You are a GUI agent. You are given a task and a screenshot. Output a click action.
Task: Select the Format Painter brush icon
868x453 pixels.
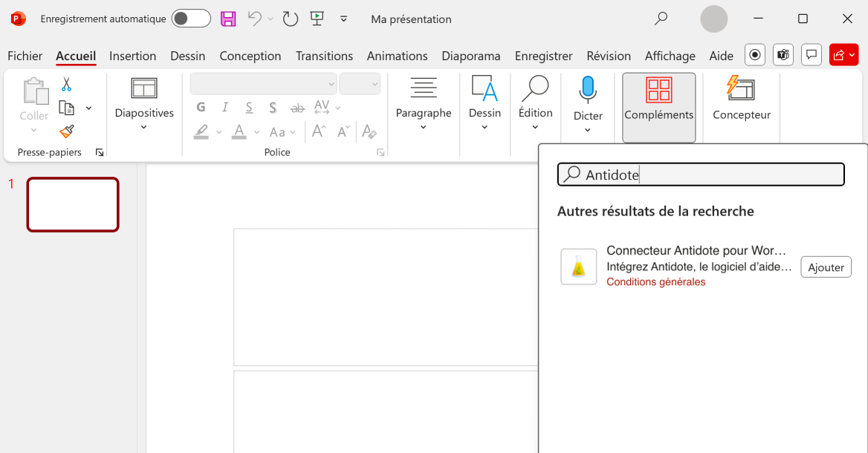(x=66, y=131)
